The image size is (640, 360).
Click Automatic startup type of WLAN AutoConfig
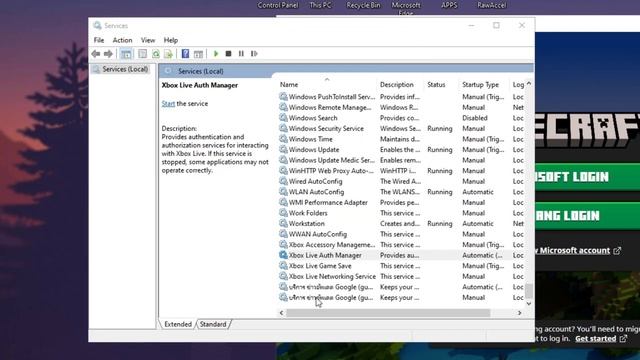coord(478,192)
